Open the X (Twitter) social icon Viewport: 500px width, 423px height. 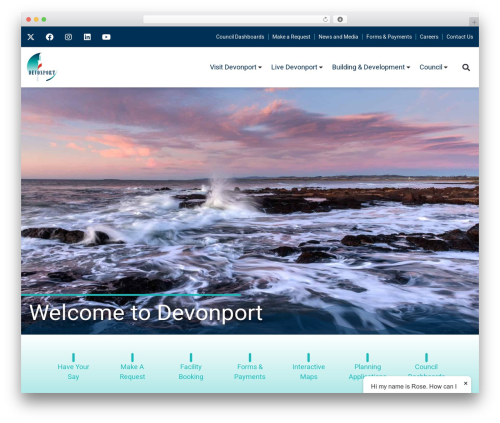(31, 37)
